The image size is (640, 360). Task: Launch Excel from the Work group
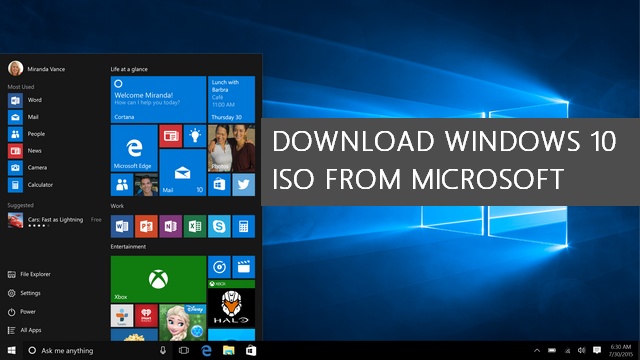point(195,226)
